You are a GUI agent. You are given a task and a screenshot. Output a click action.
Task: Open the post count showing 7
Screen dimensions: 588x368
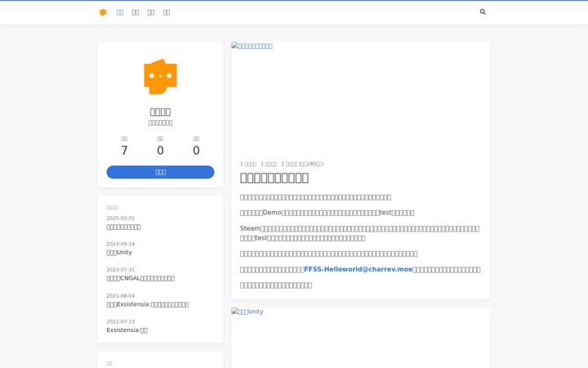click(124, 150)
